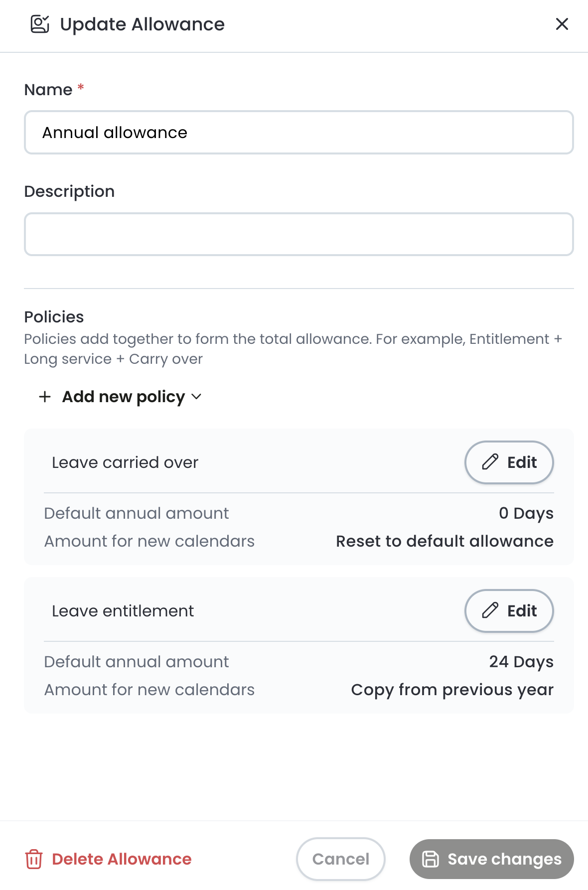Click the floppy disk icon on Save changes
This screenshot has height=890, width=588.
coord(431,859)
